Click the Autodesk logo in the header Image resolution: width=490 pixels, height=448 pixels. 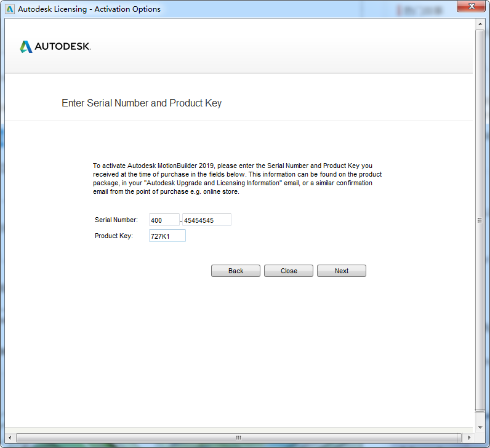55,47
